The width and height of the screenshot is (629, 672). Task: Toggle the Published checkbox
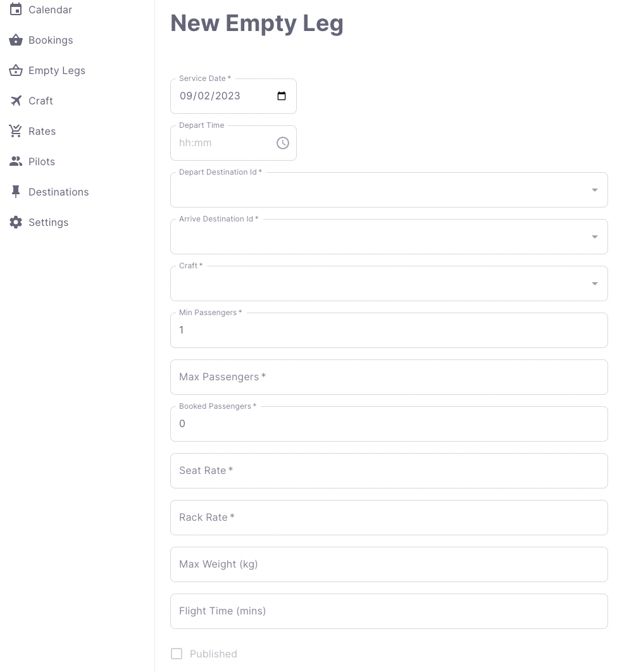coord(177,654)
